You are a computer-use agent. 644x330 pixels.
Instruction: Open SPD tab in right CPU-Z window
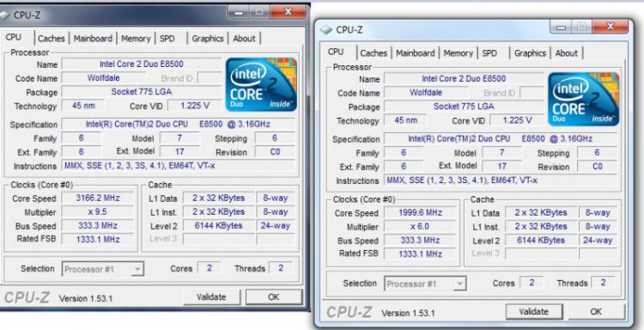(x=489, y=53)
